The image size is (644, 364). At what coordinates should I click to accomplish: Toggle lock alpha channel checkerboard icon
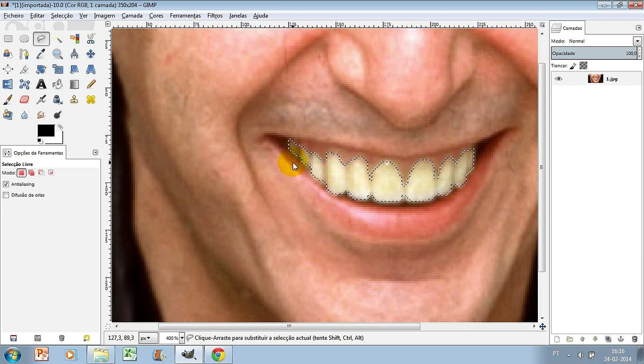583,66
